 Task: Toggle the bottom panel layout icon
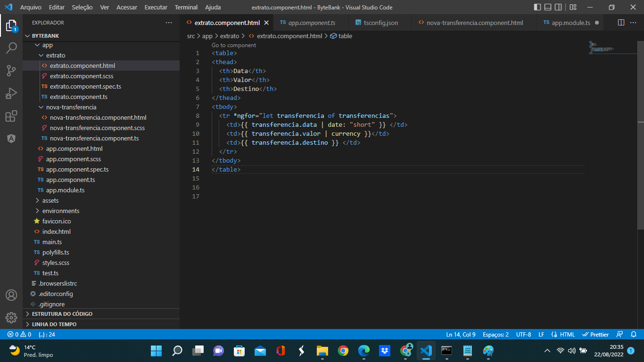[x=548, y=7]
